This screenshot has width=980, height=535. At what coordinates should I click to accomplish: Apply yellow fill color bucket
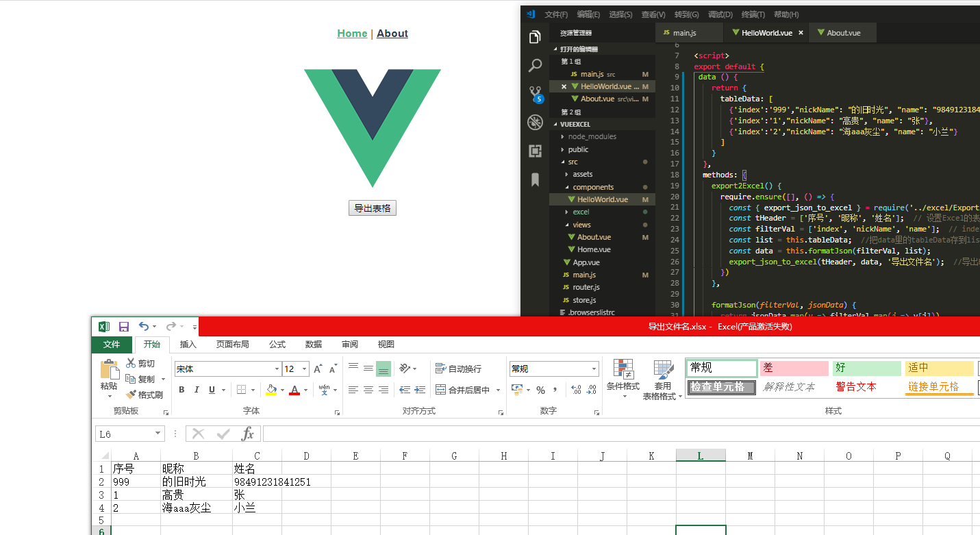pyautogui.click(x=271, y=390)
